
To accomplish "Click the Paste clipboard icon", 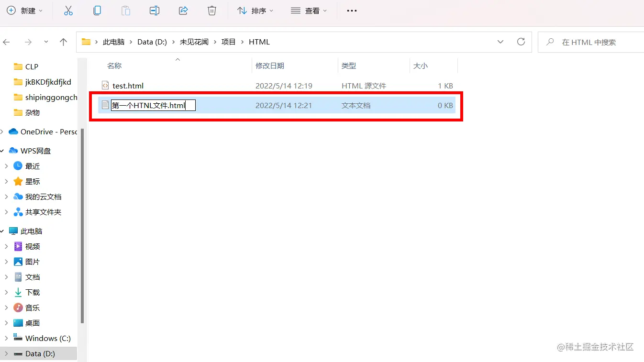I will point(126,11).
